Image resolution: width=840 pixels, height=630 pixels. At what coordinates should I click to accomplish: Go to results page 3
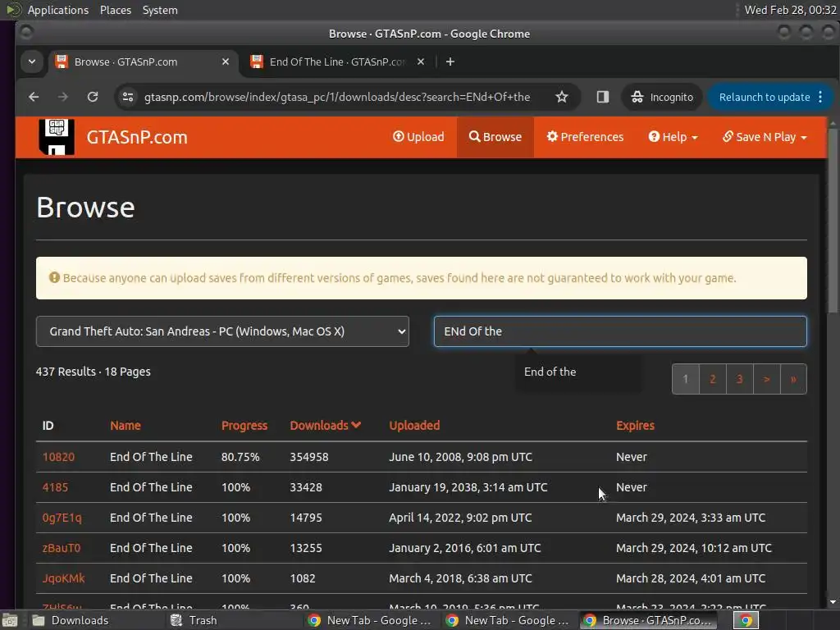pos(739,379)
